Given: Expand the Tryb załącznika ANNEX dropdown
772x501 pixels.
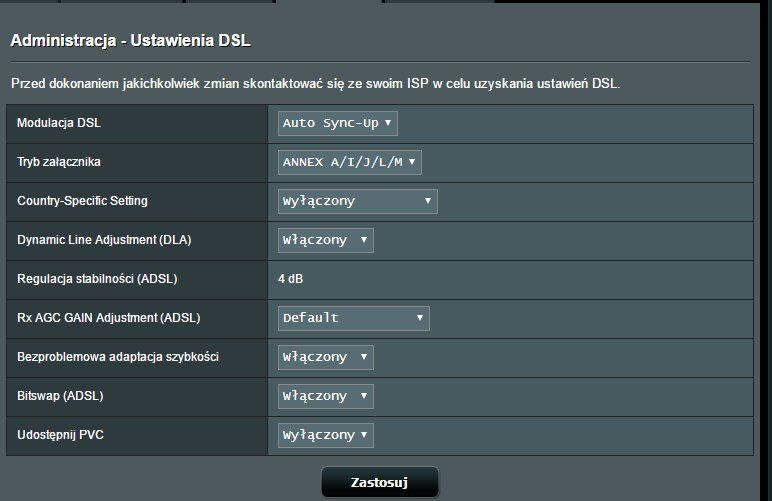Looking at the screenshot, I should pyautogui.click(x=350, y=162).
